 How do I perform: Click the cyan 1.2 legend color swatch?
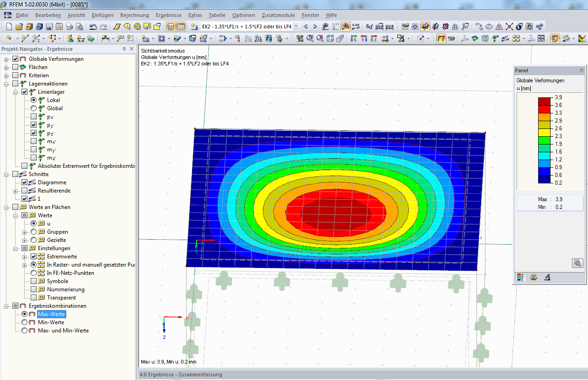pyautogui.click(x=545, y=155)
